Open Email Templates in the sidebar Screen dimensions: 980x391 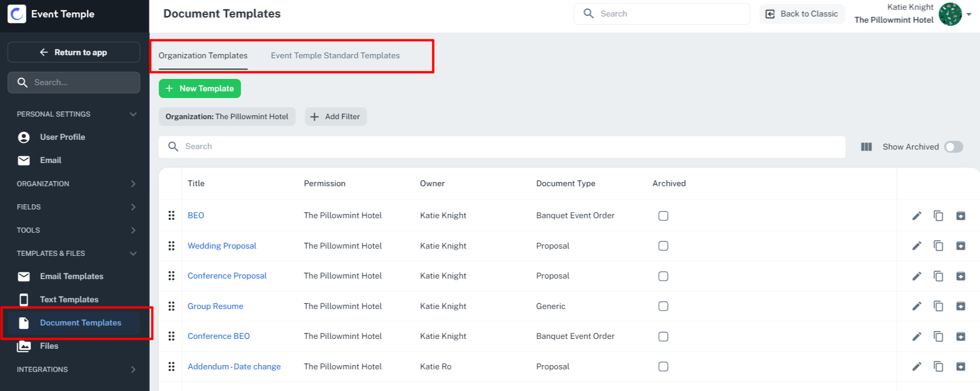(x=71, y=276)
